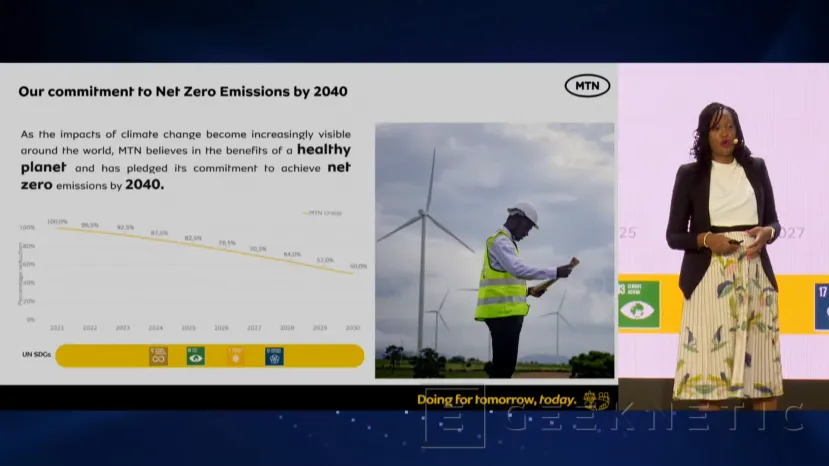
Task: Click the 2022 label on the x-axis
Action: 90,328
